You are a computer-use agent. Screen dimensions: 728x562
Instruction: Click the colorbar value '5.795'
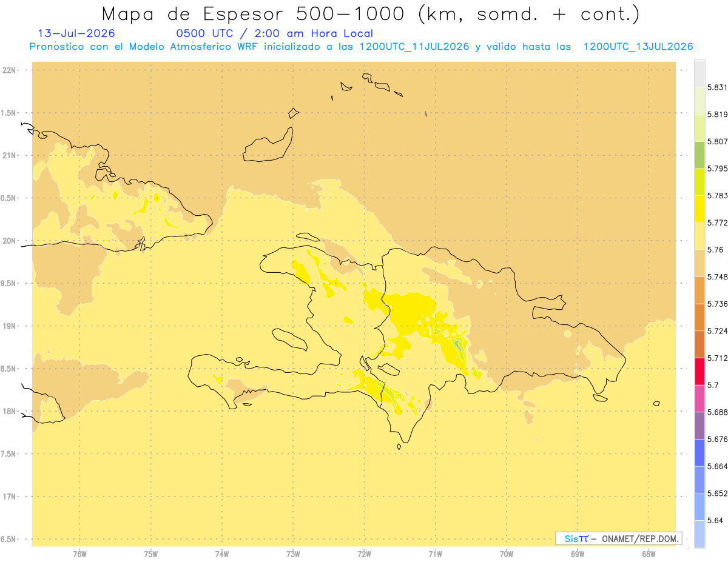click(x=717, y=169)
